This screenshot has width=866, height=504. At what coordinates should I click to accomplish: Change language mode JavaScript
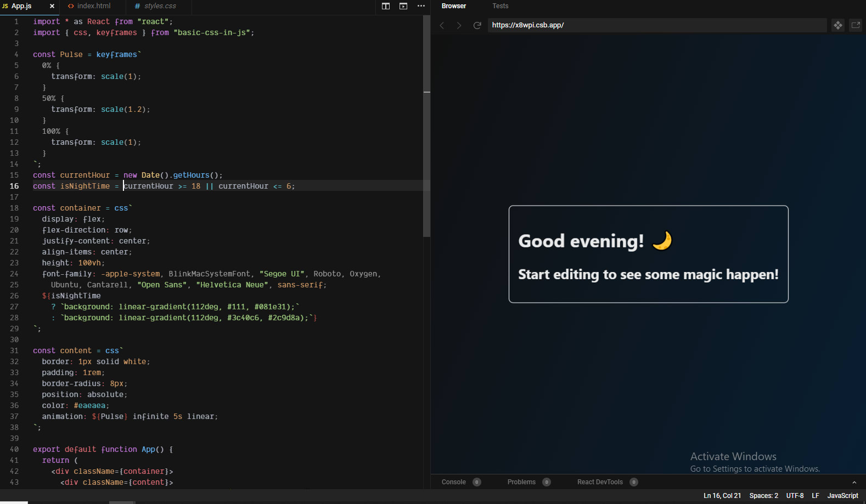[842, 496]
